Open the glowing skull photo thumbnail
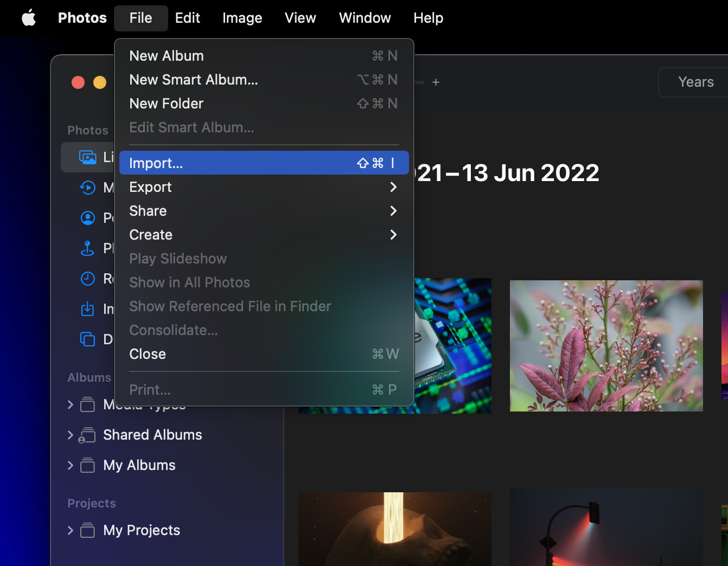This screenshot has width=728, height=566. [x=395, y=529]
